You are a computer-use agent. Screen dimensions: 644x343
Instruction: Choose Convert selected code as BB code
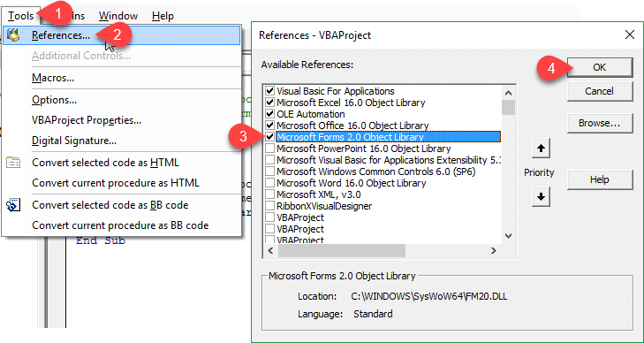[110, 205]
